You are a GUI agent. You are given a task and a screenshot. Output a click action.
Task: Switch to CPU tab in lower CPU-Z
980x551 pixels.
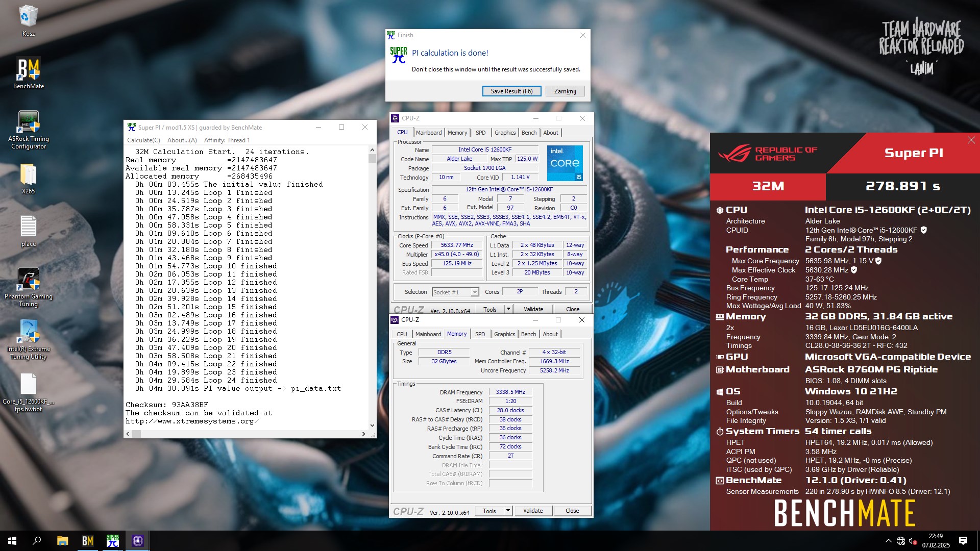point(402,334)
